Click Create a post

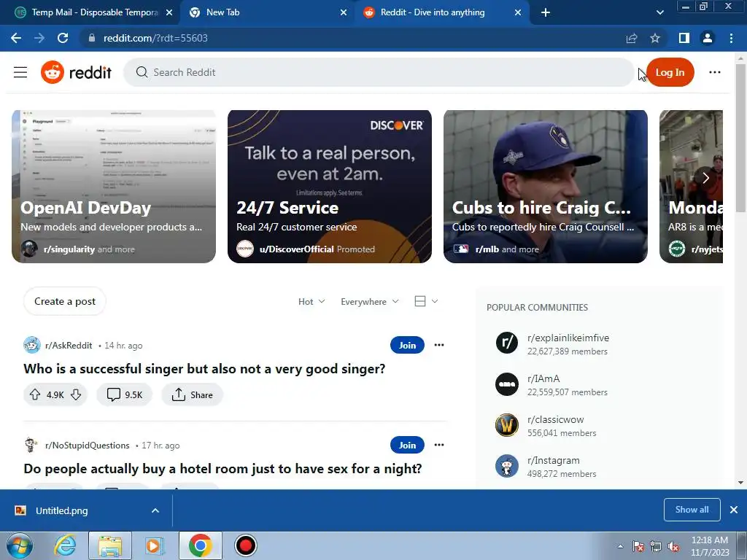point(65,301)
